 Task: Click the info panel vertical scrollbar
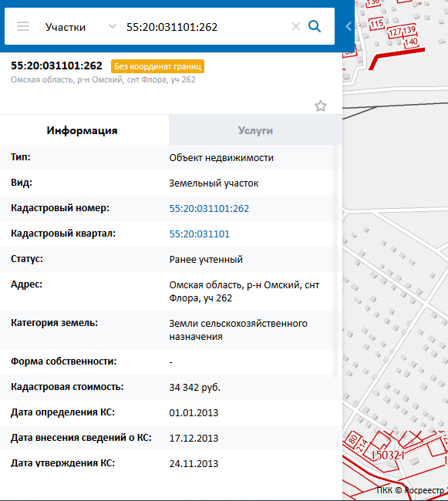pos(335,261)
